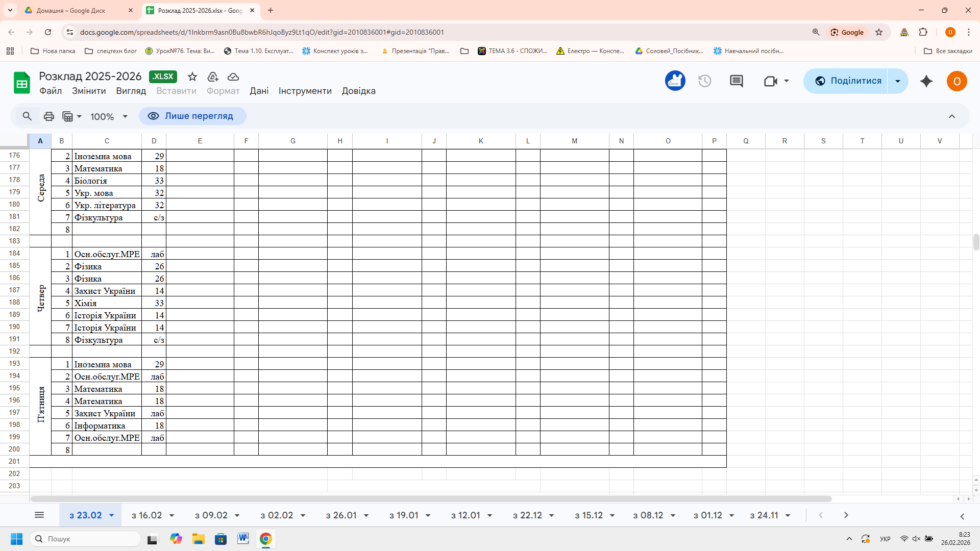
Task: Switch to the з 16.02 sheet tab
Action: coord(146,515)
